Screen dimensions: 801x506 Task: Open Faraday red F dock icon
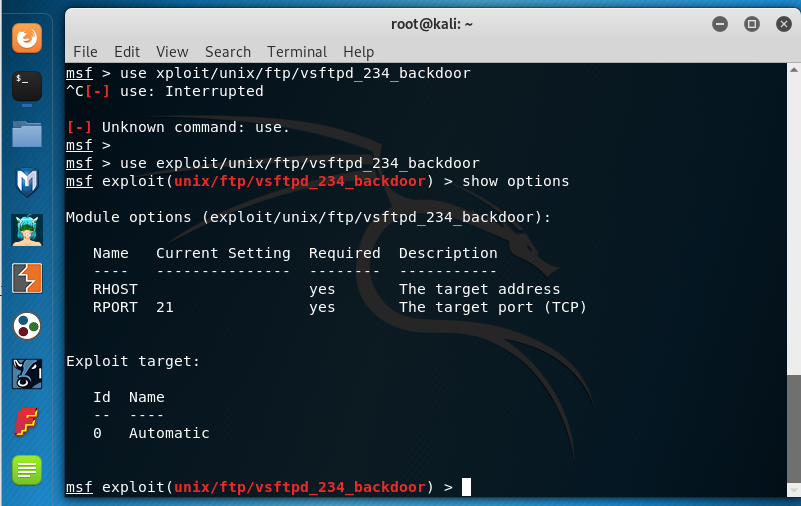tap(27, 421)
